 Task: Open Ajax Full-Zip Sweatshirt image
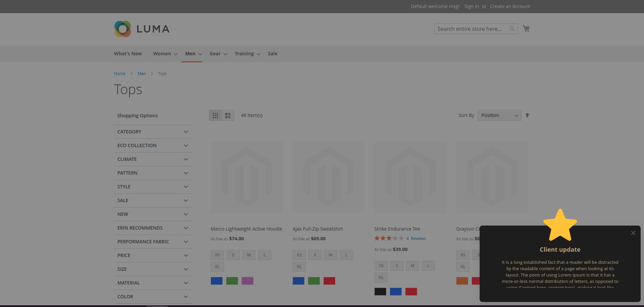(x=328, y=177)
